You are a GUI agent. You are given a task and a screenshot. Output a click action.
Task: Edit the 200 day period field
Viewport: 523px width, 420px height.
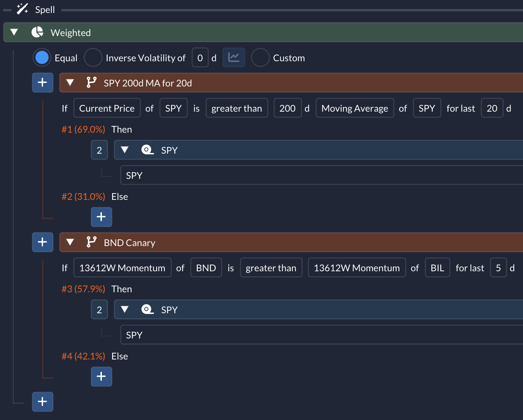pyautogui.click(x=288, y=108)
